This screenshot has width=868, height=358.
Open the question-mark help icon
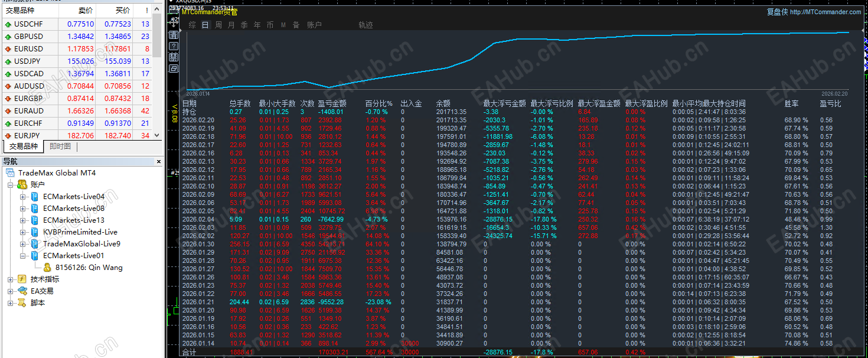click(x=174, y=46)
